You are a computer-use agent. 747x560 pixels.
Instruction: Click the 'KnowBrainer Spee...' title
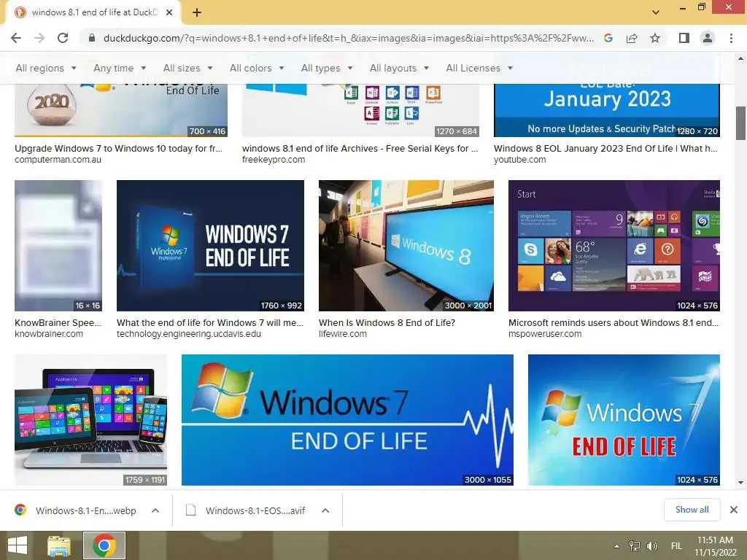[x=58, y=323]
